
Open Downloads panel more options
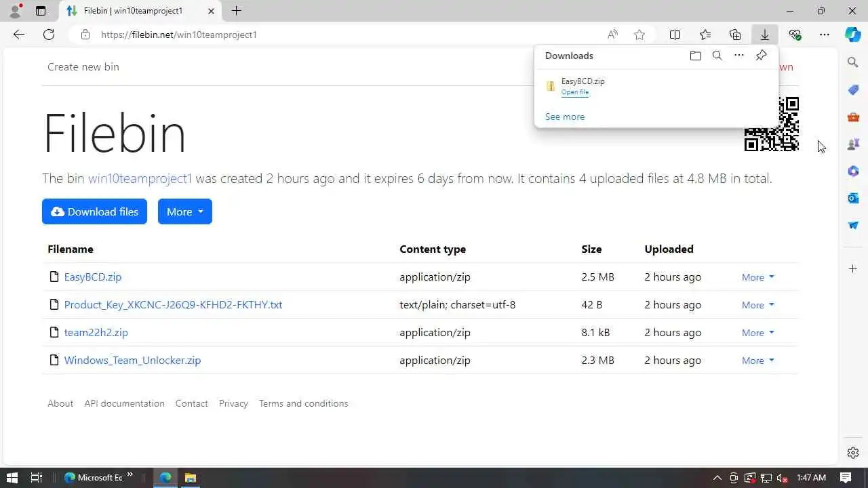(x=739, y=56)
